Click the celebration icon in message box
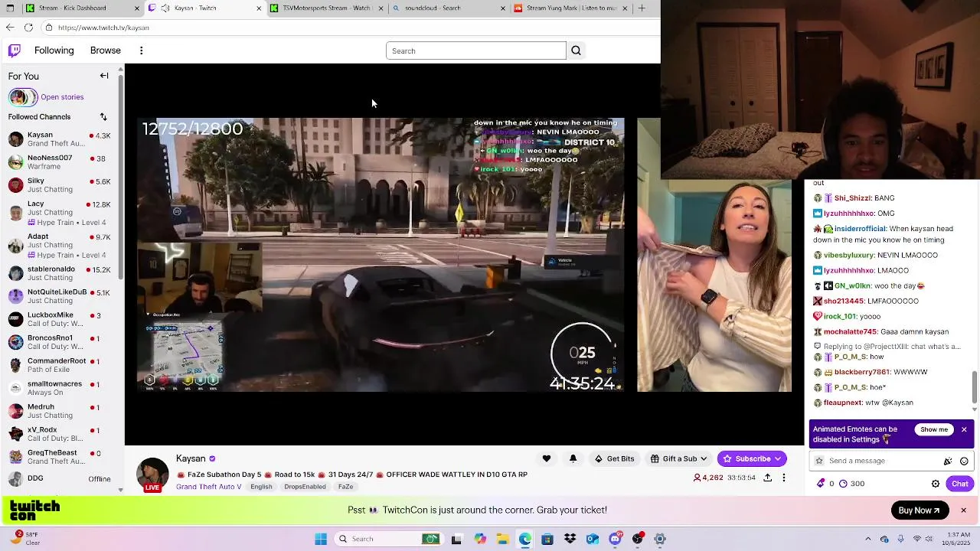The height and width of the screenshot is (551, 980). tap(948, 461)
